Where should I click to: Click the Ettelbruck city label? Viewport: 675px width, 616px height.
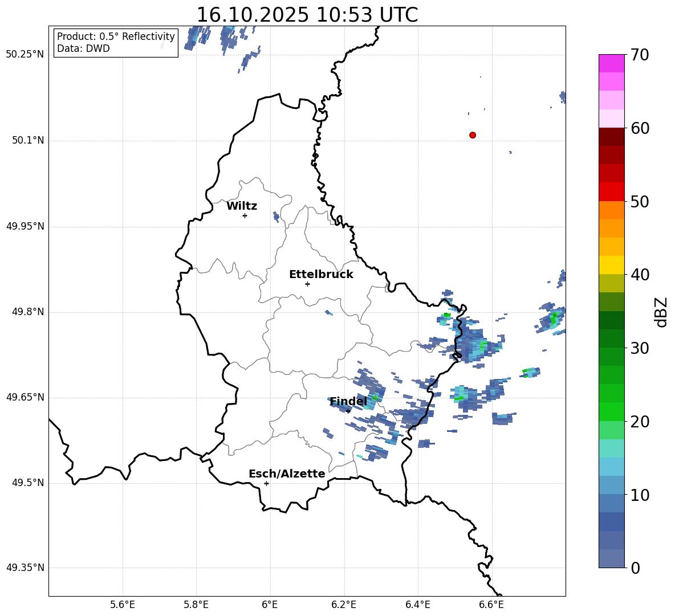point(321,275)
